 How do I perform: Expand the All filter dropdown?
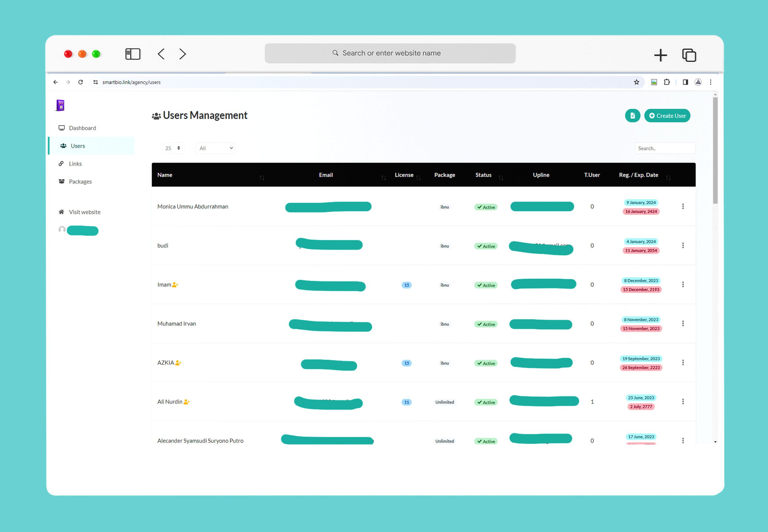click(x=215, y=148)
